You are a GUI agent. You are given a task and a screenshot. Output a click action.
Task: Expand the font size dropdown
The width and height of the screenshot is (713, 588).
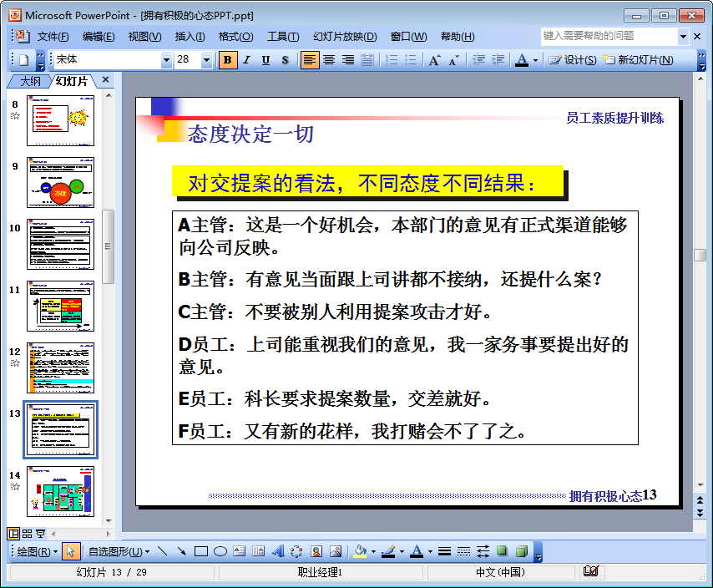click(x=206, y=60)
